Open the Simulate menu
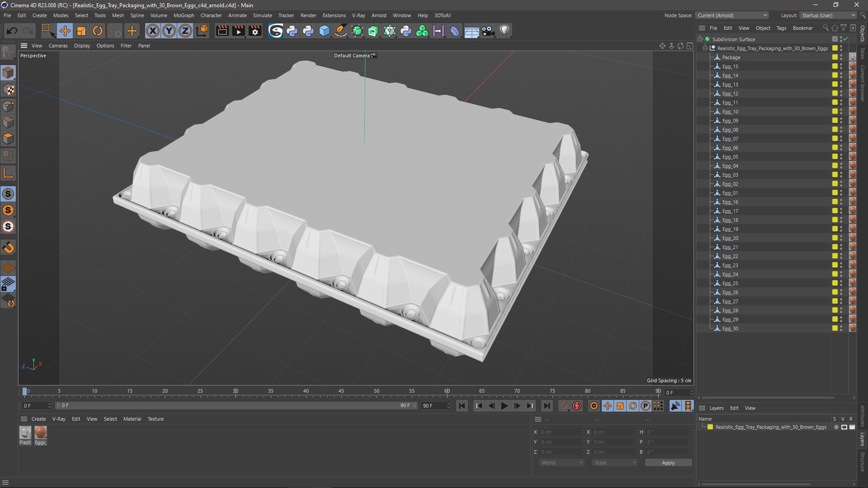868x488 pixels. [x=262, y=15]
